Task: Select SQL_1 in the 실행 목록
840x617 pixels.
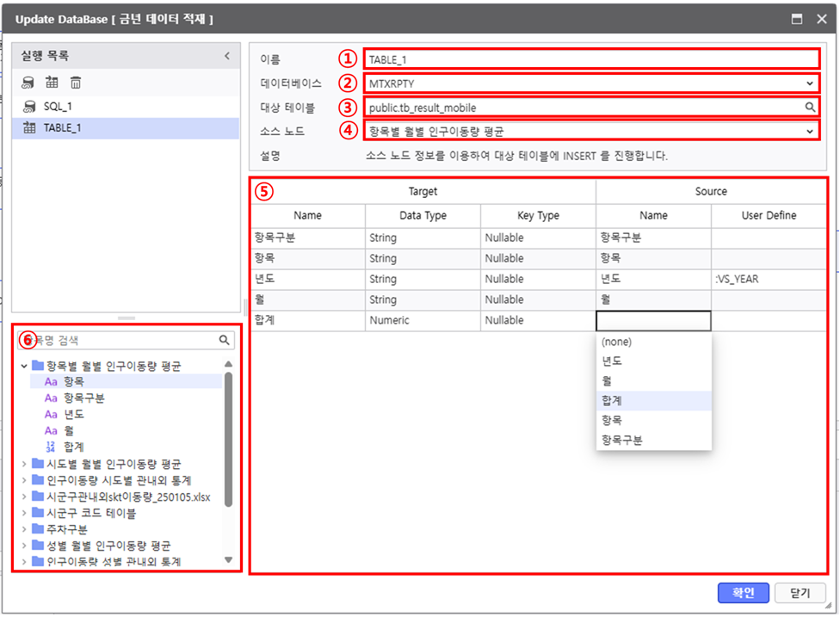Action: [x=57, y=106]
